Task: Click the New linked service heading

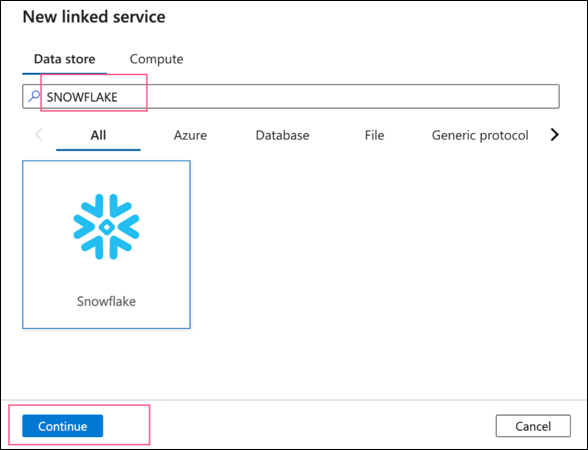Action: tap(94, 17)
